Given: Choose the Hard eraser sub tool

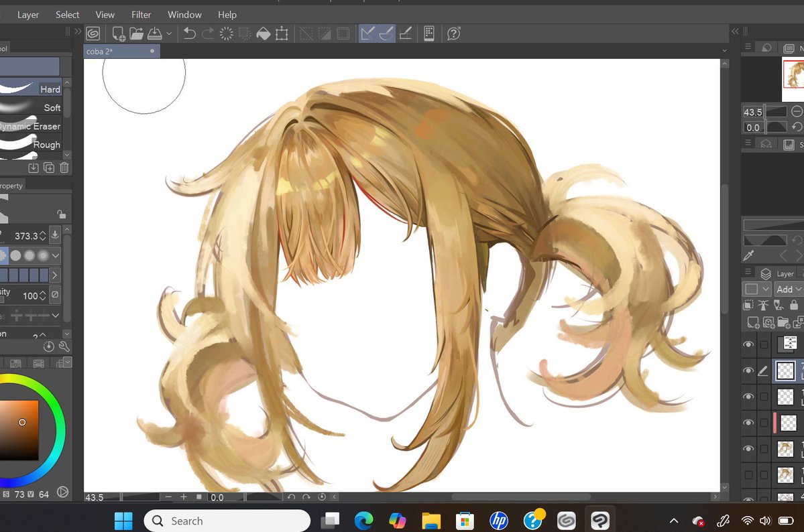Looking at the screenshot, I should point(31,88).
